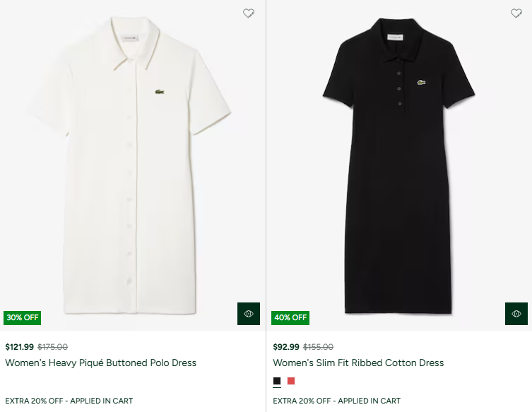Image resolution: width=532 pixels, height=412 pixels.
Task: Open quick view for the Piqué Buttoned Polo Dress
Action: click(249, 314)
